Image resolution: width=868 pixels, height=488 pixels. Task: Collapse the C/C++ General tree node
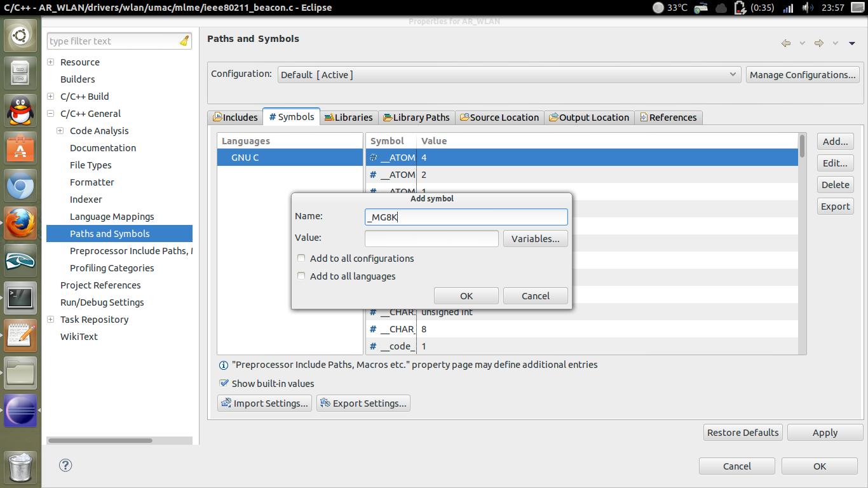coord(51,114)
